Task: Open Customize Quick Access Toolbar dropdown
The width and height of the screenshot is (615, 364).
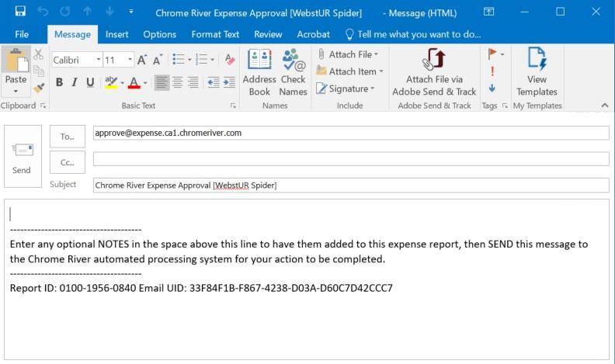Action: point(131,12)
